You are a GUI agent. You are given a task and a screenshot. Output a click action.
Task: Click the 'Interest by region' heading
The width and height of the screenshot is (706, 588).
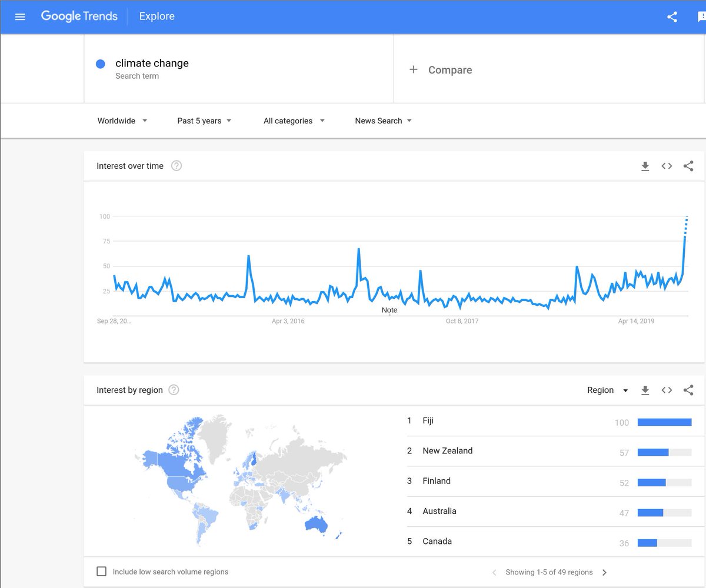pos(129,390)
